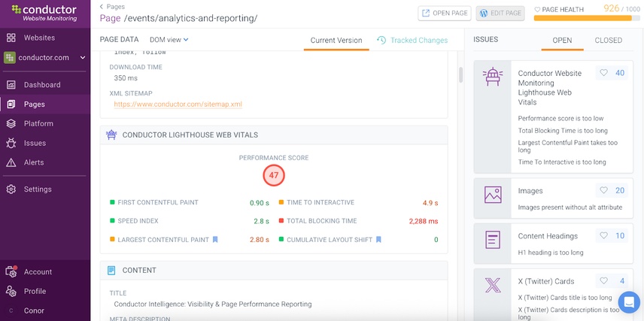644x321 pixels.
Task: Click the Conor user avatar
Action: click(x=11, y=310)
